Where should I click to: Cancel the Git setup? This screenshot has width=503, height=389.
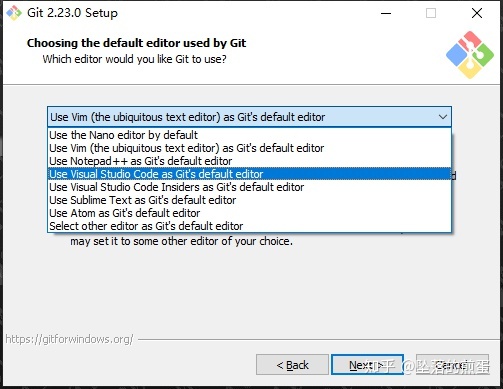point(452,365)
